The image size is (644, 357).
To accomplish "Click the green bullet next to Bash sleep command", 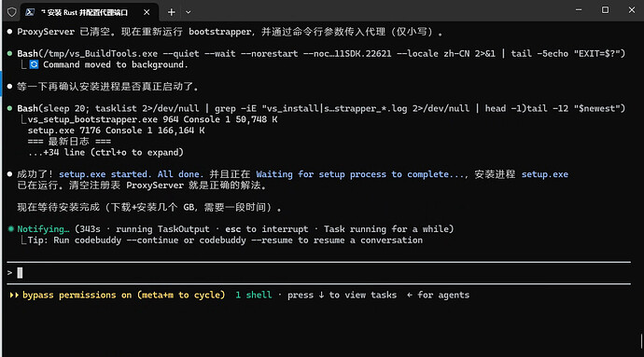I will pyautogui.click(x=9, y=108).
